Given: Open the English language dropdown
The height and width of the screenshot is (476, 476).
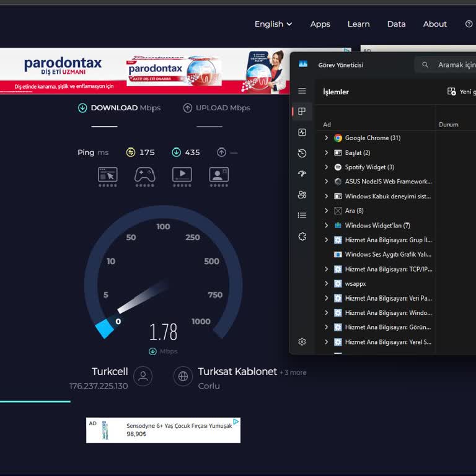Looking at the screenshot, I should tap(273, 24).
